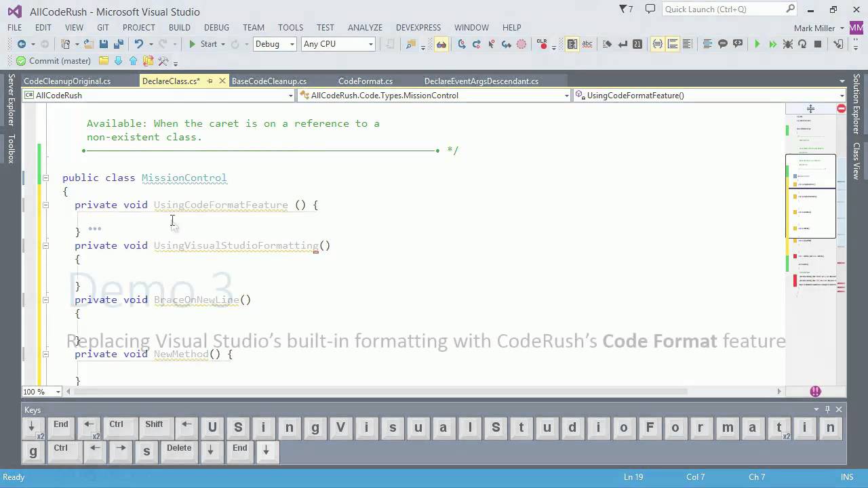Click the return arrow toolbar icon
The image size is (868, 488).
(623, 44)
